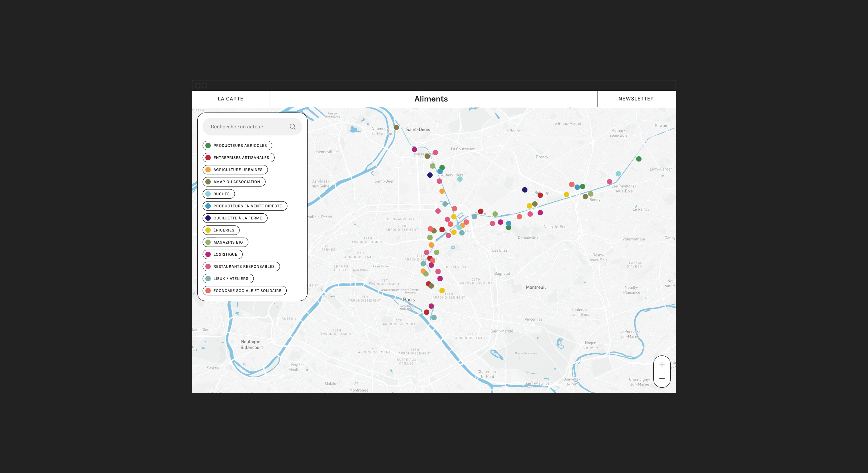Zoom out with the minus button
Image resolution: width=868 pixels, height=473 pixels.
(662, 378)
